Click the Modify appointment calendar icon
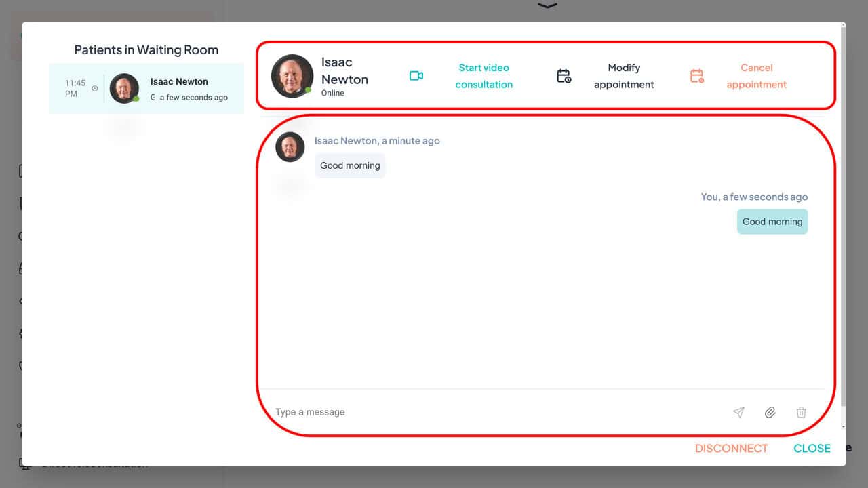Viewport: 868px width, 488px height. click(x=564, y=76)
